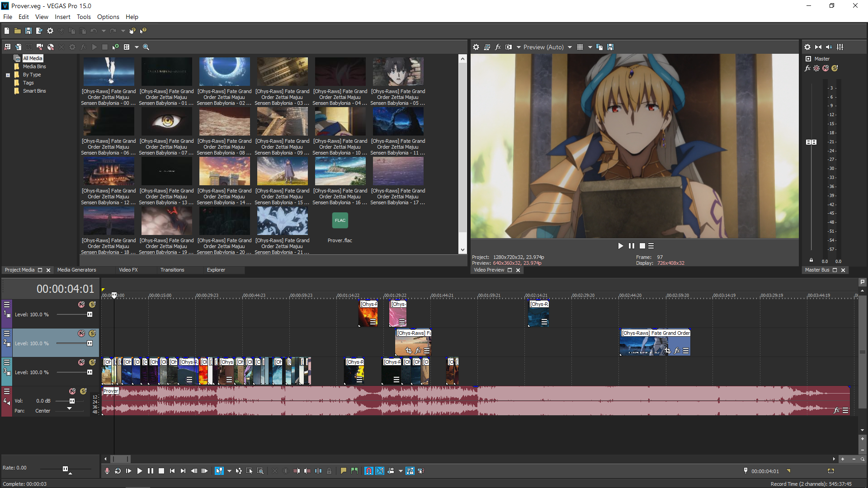Show grid overlays in Video Preview
This screenshot has width=868, height=488.
pyautogui.click(x=580, y=47)
